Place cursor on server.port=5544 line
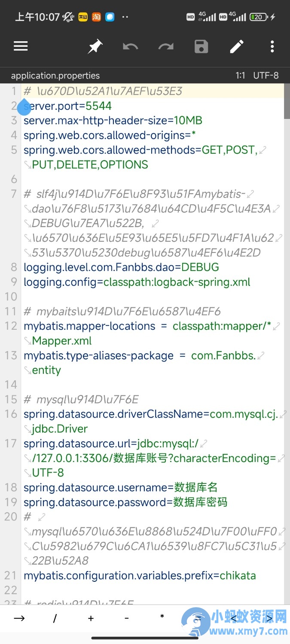The image size is (290, 644). pyautogui.click(x=67, y=106)
